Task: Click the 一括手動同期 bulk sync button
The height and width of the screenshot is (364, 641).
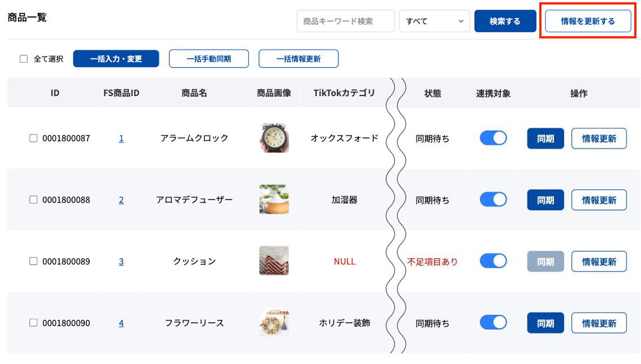Action: (209, 58)
